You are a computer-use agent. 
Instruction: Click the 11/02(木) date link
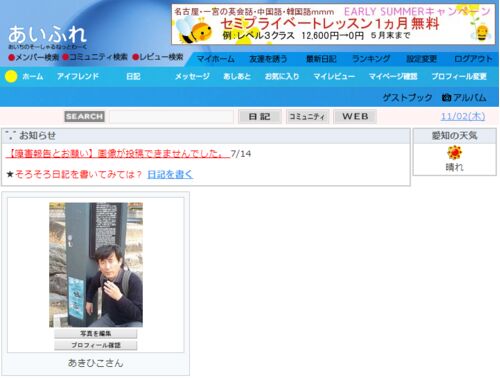(x=463, y=116)
